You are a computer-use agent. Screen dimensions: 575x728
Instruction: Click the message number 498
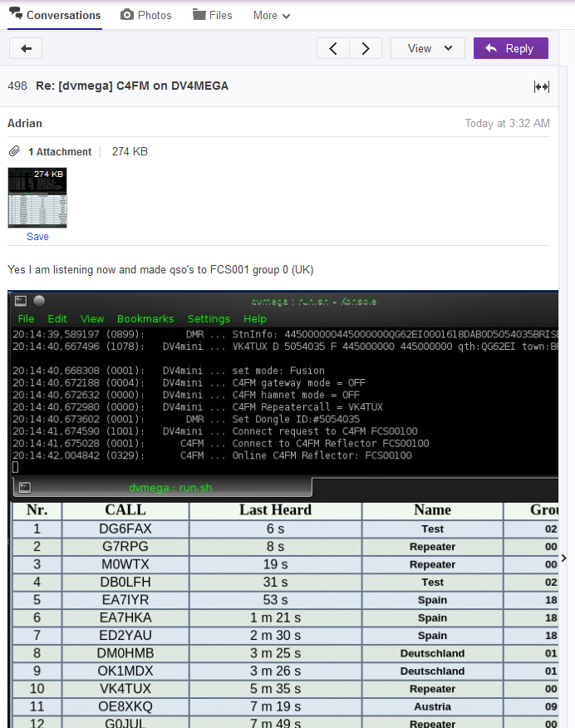click(x=17, y=86)
